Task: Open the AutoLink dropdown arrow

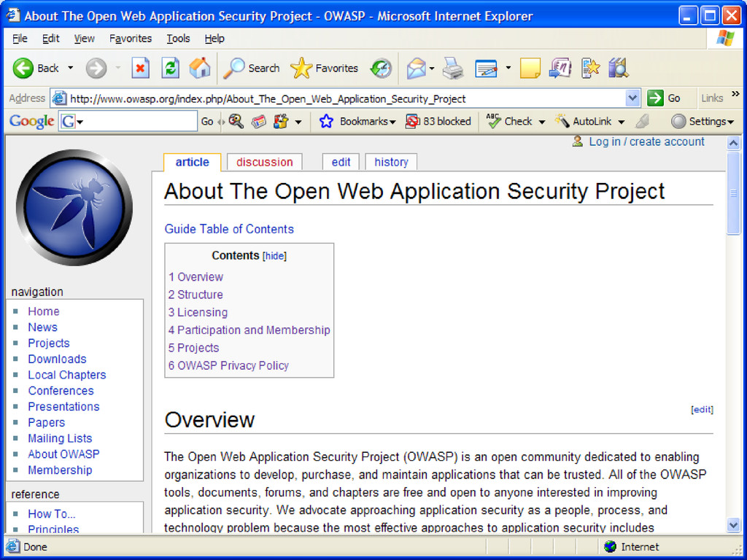Action: click(622, 122)
